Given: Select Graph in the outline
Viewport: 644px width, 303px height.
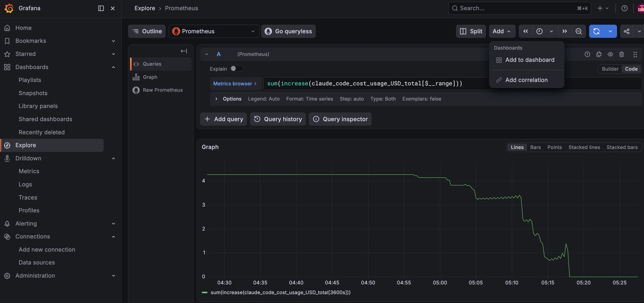Looking at the screenshot, I should click(161, 77).
